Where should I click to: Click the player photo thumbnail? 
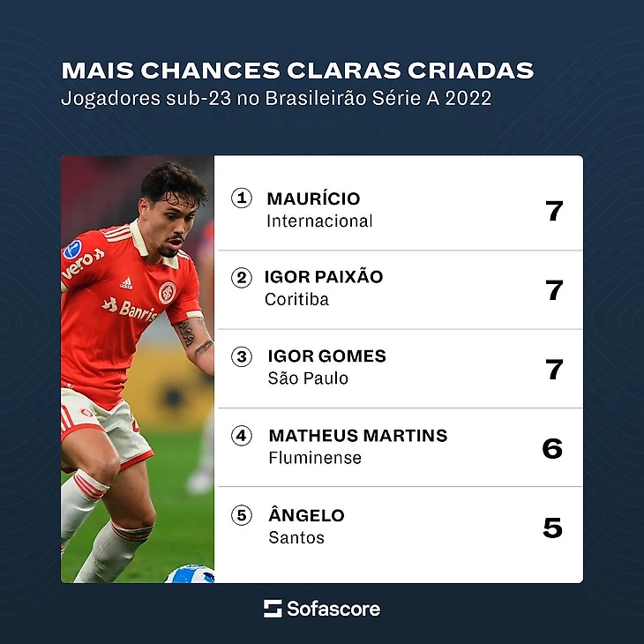(x=138, y=369)
